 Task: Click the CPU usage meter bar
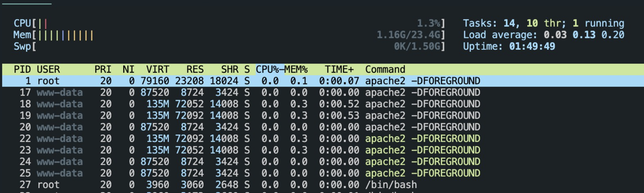tap(229, 23)
